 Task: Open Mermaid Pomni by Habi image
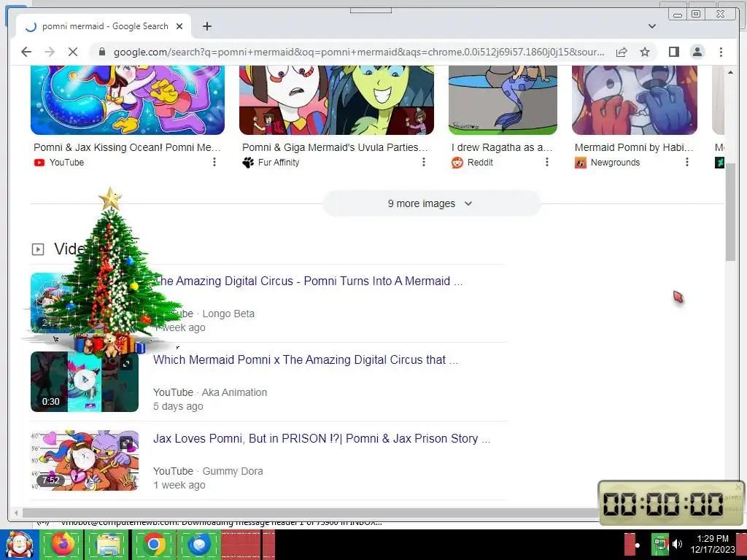[635, 100]
